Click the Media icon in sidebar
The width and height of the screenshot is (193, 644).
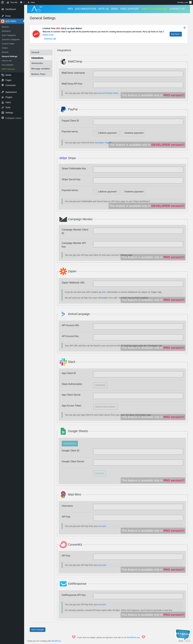[3, 75]
